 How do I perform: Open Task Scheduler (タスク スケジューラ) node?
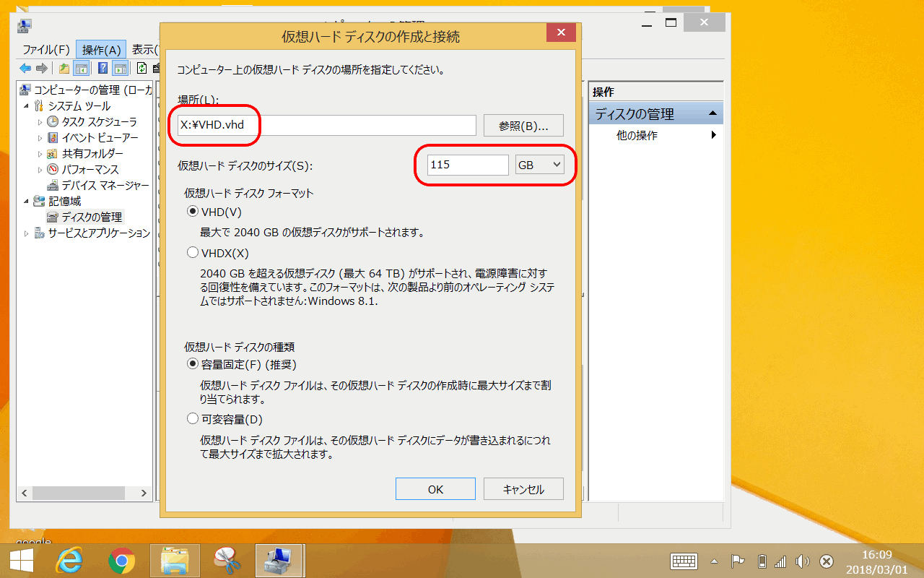[98, 121]
